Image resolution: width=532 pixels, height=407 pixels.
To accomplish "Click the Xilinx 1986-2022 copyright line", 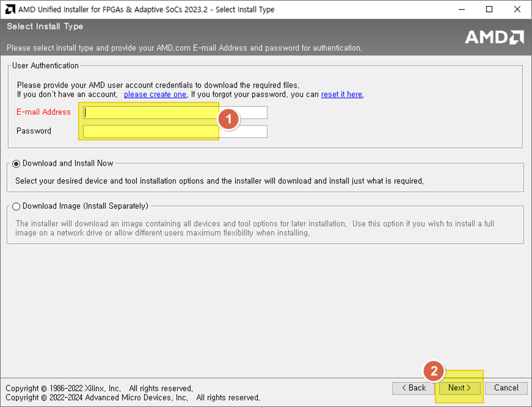I will point(99,388).
